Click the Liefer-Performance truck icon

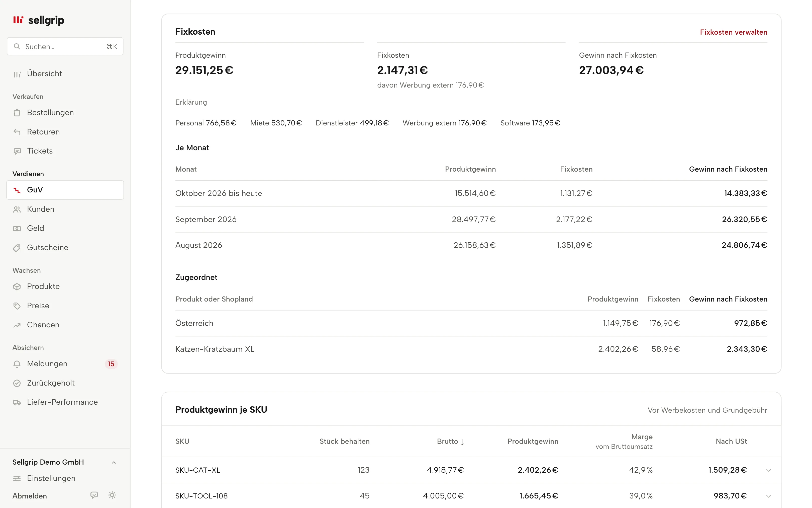coord(17,402)
